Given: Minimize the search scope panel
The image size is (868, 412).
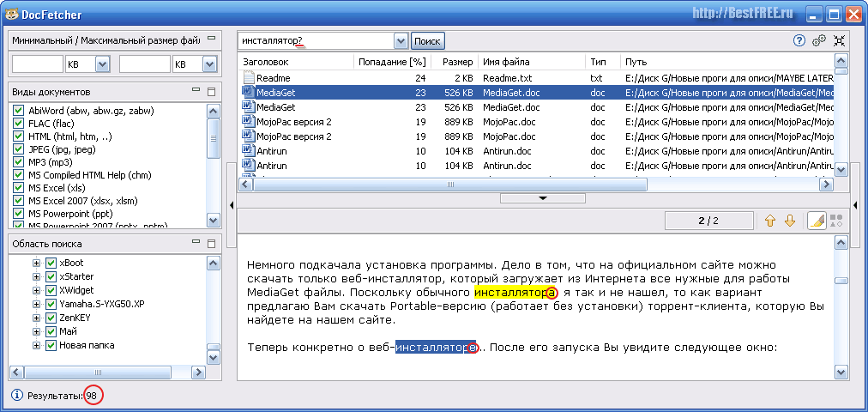Looking at the screenshot, I should click(x=195, y=244).
